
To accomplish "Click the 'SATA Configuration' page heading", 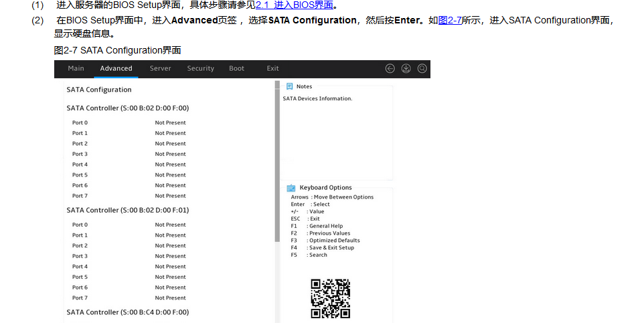I will pyautogui.click(x=99, y=90).
